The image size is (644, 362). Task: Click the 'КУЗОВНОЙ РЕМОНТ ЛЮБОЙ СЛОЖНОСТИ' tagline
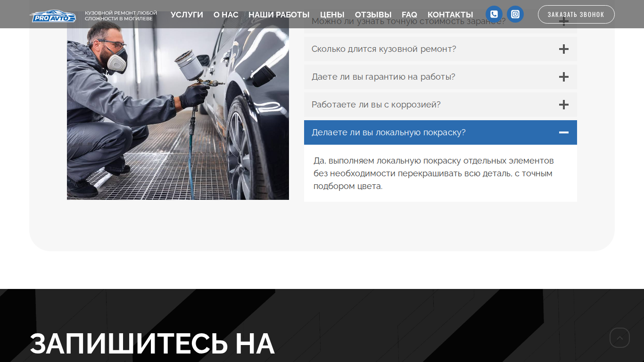pos(121,16)
